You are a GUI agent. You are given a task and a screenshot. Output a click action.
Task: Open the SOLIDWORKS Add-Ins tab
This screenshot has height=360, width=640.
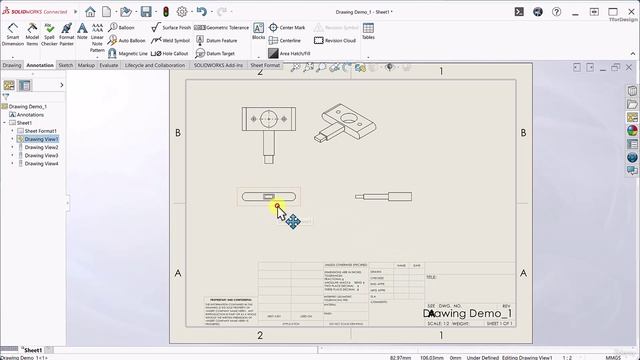tap(218, 65)
